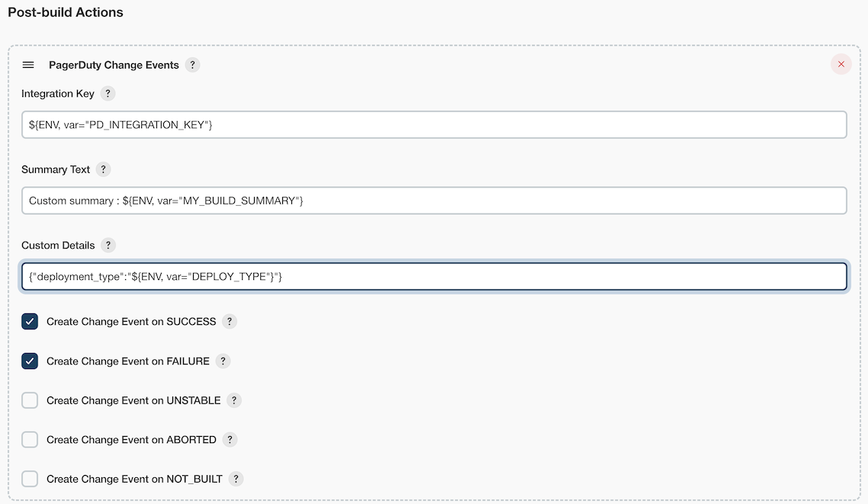Screen dimensions: 868x504
Task: Show help for Summary Text
Action: pyautogui.click(x=103, y=169)
